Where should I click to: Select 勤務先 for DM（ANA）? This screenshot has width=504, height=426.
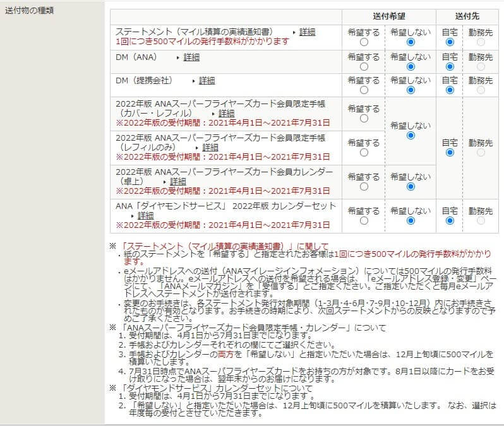(x=481, y=66)
